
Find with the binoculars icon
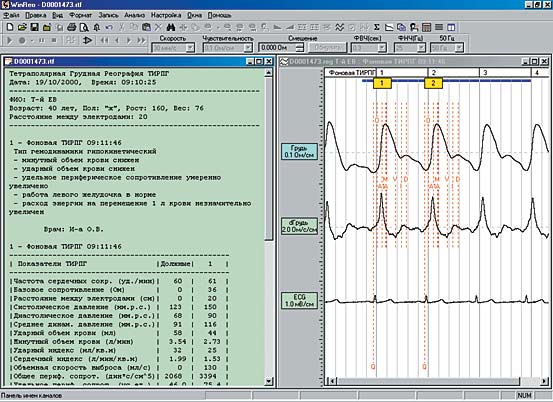171,27
